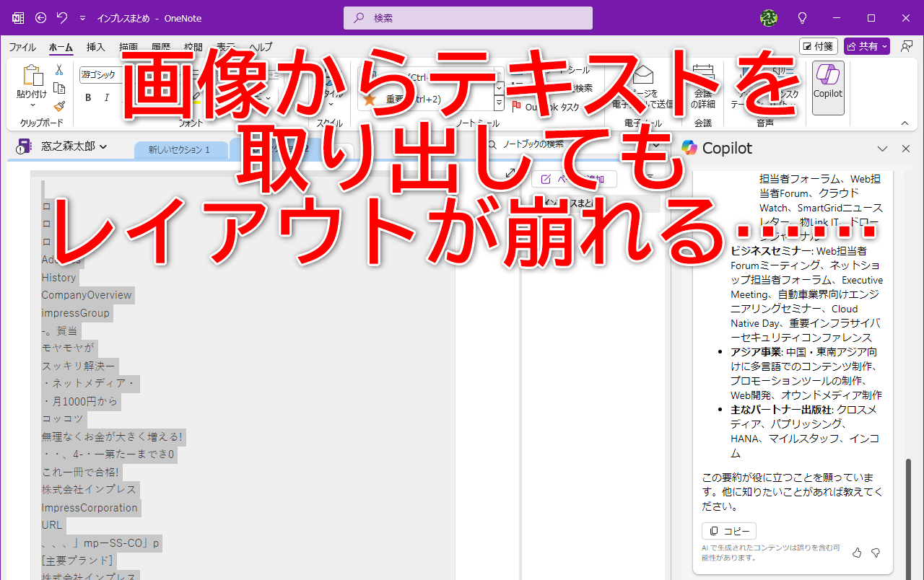
Task: Open Copilot from the ribbon
Action: [827, 87]
